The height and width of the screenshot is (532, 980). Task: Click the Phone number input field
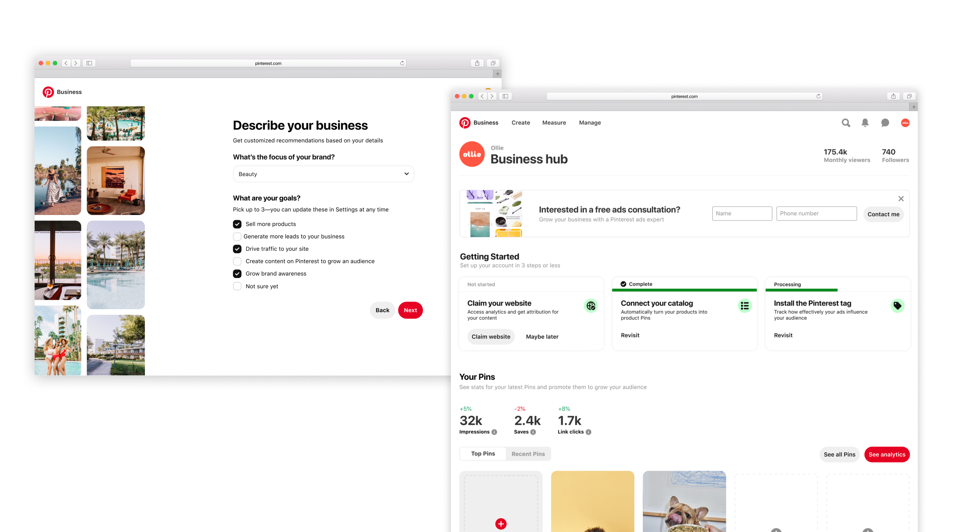coord(816,213)
